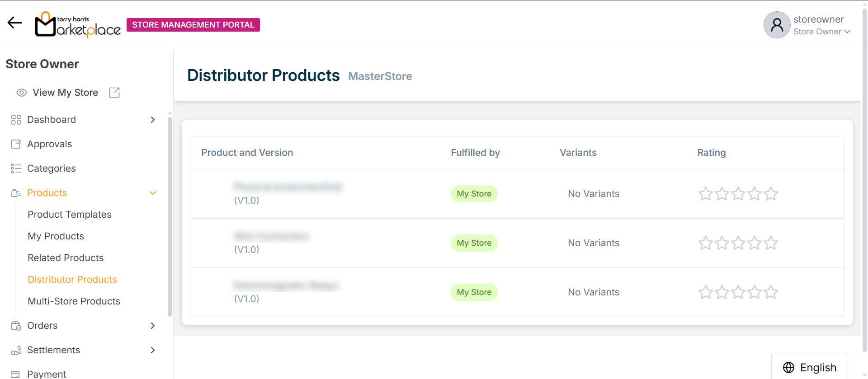Expand the Dashboard menu chevron

(x=153, y=120)
